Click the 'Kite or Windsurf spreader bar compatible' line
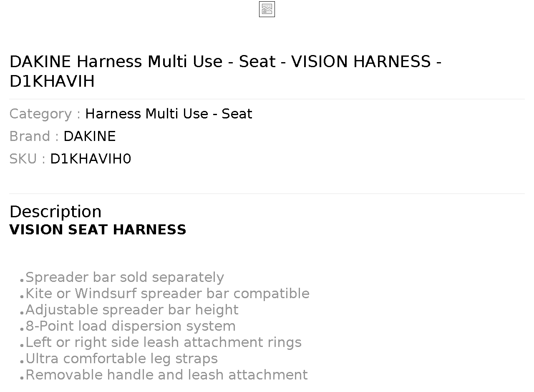 point(167,294)
